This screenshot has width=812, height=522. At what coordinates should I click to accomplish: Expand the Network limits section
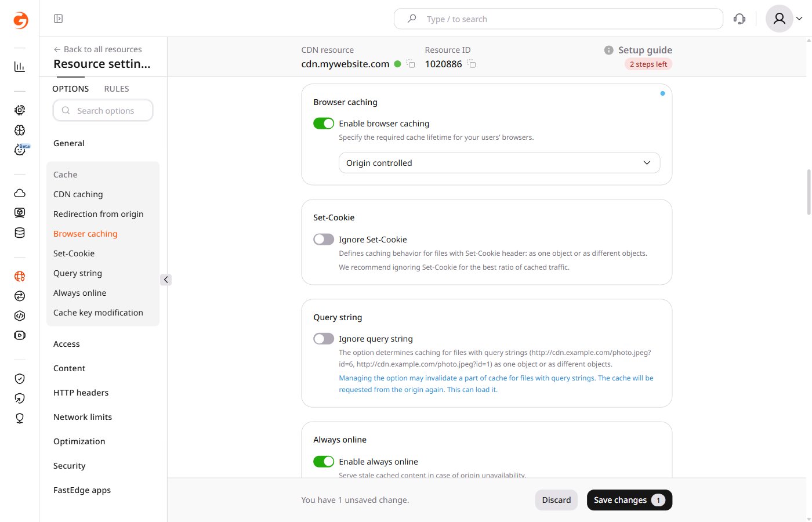[82, 417]
